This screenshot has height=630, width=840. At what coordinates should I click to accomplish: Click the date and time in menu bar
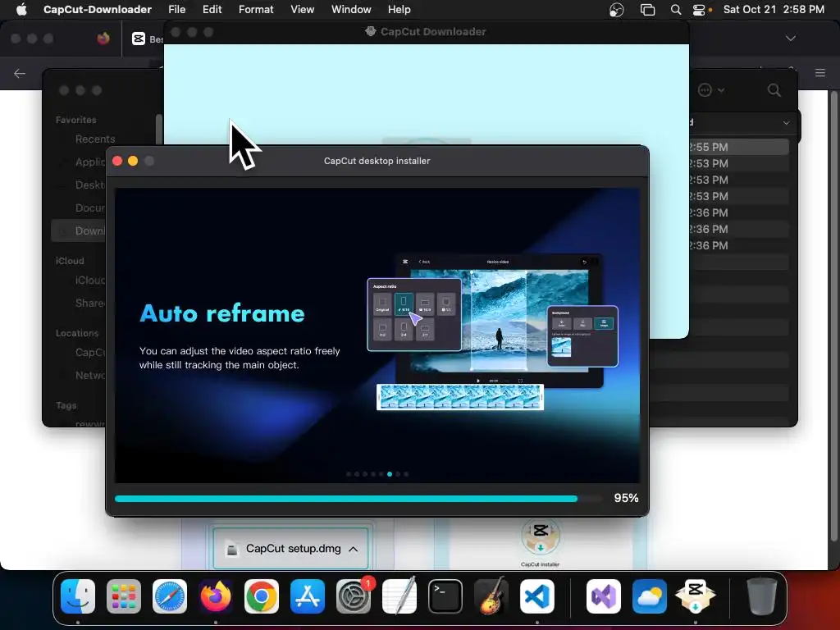(774, 10)
